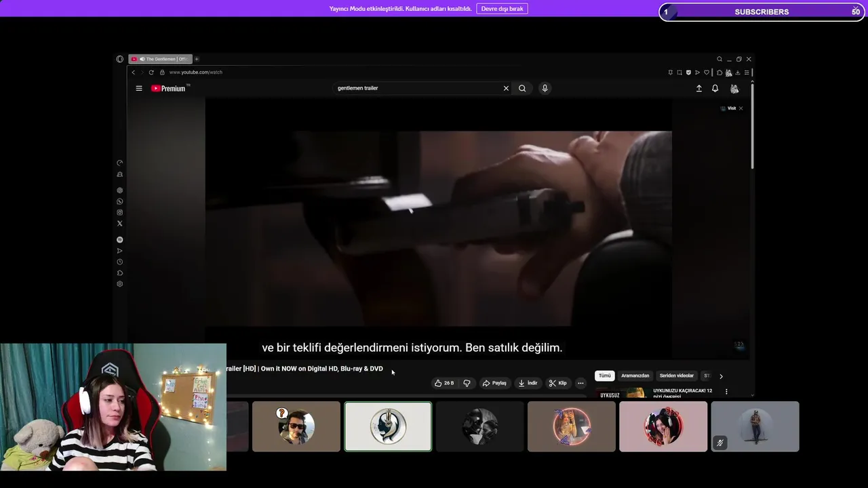Toggle ad blocker shield icon

688,73
